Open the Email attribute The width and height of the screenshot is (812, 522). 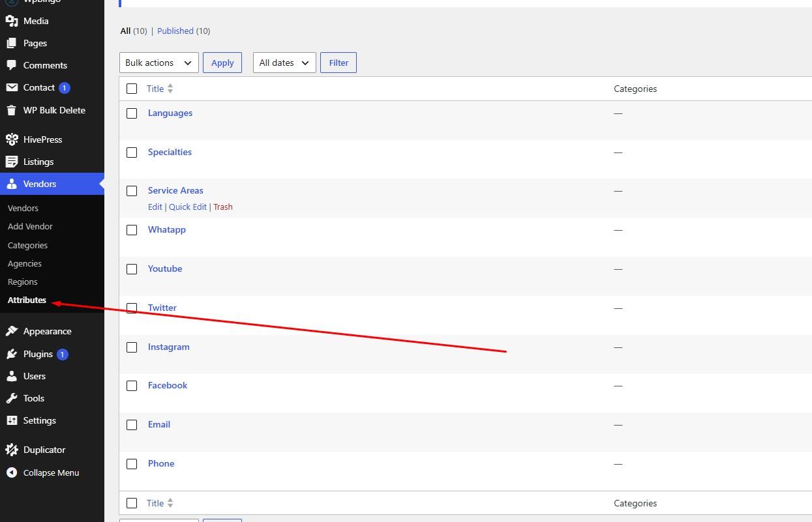tap(159, 424)
